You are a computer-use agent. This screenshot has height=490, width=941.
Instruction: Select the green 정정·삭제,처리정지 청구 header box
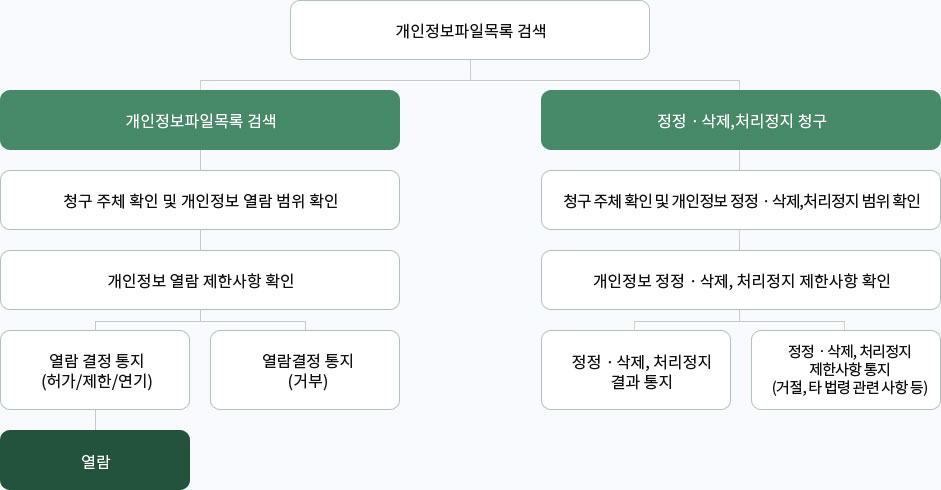click(740, 120)
